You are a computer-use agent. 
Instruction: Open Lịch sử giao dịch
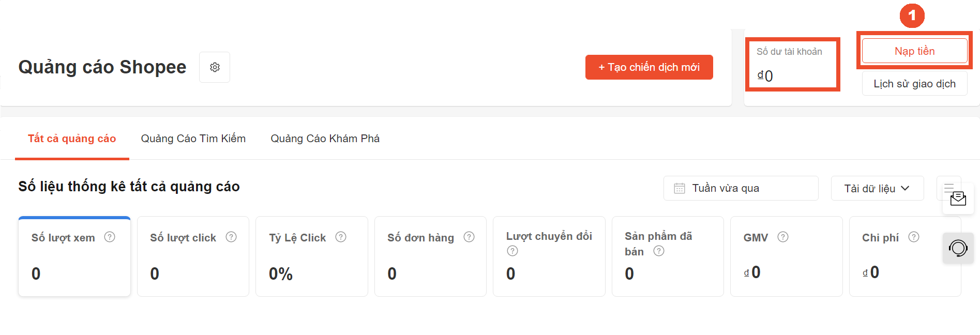(x=914, y=84)
